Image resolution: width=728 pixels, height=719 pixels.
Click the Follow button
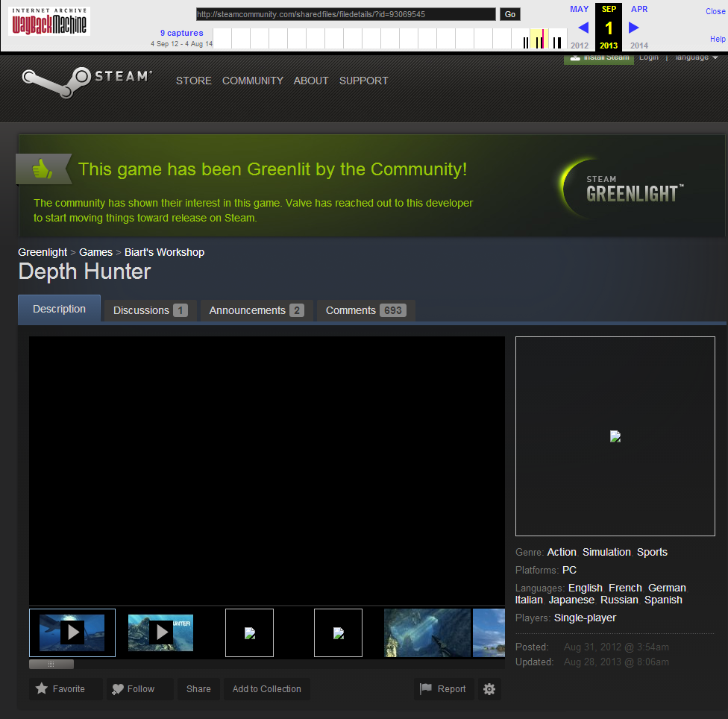(x=139, y=689)
